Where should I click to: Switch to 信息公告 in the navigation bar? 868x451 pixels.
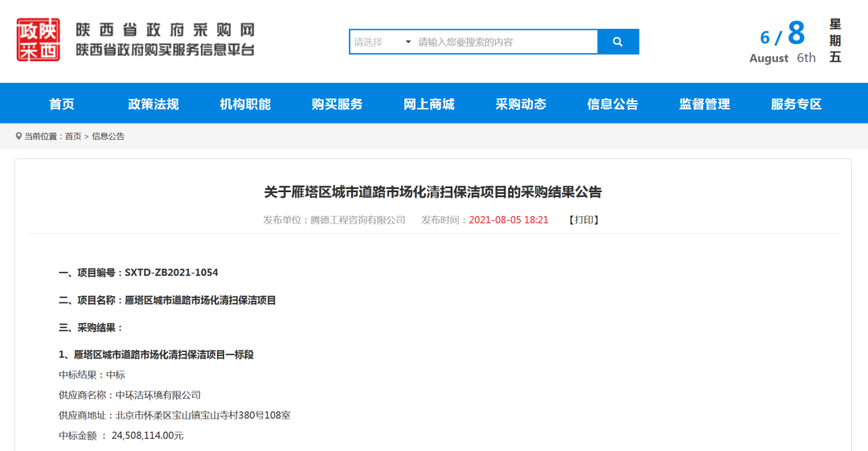coord(612,104)
